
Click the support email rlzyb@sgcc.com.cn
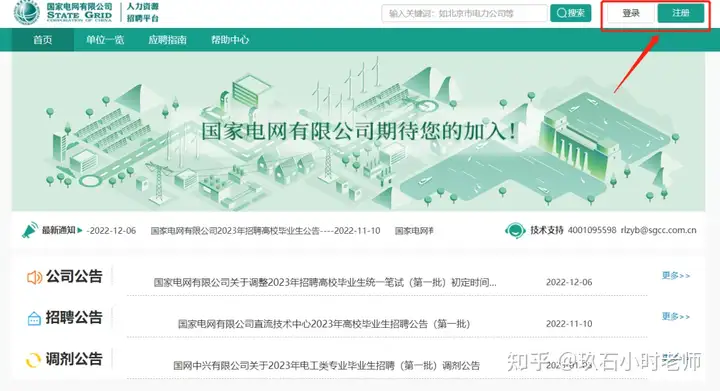658,230
